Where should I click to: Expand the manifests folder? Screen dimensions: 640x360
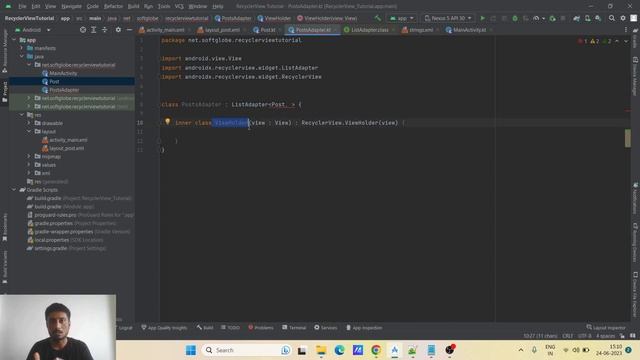tap(22, 48)
